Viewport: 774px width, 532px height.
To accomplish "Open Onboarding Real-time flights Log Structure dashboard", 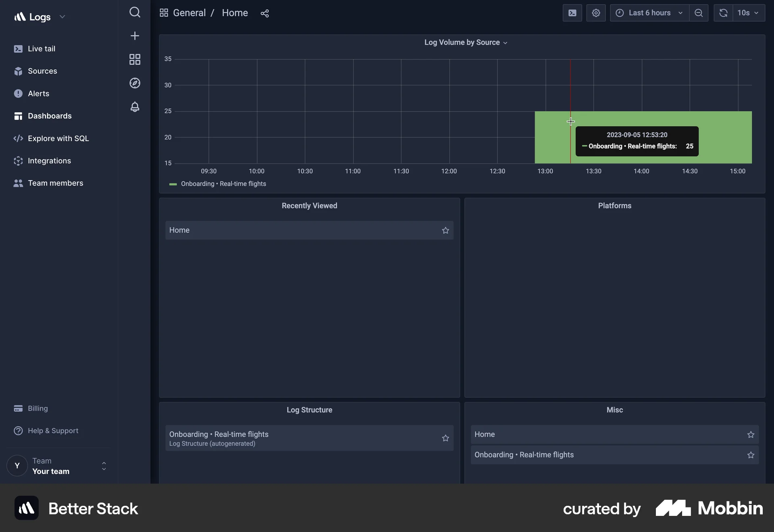I will (x=309, y=438).
